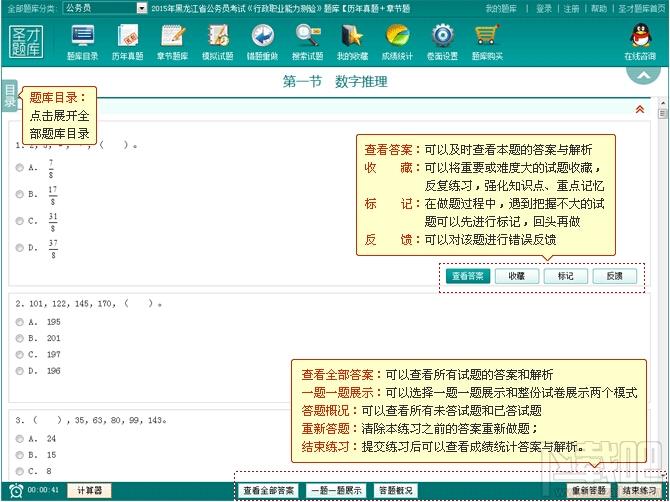The width and height of the screenshot is (670, 502).
Task: Select option D 196 for question 2
Action: 20,370
